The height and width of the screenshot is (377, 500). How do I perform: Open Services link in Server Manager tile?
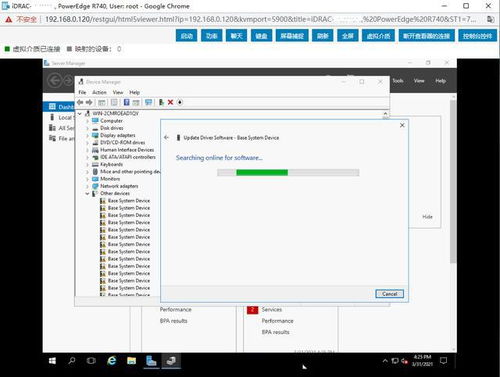pyautogui.click(x=272, y=309)
